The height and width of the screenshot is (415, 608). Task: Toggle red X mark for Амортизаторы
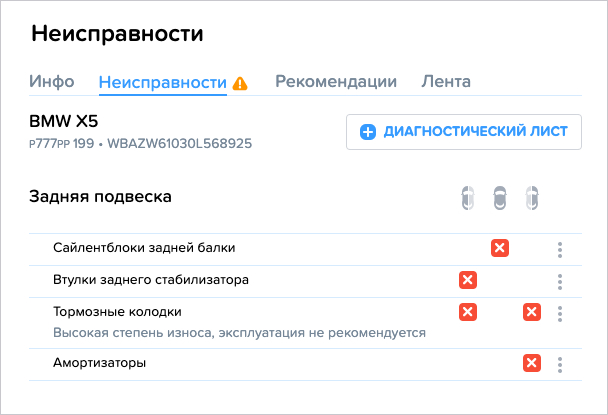[532, 363]
